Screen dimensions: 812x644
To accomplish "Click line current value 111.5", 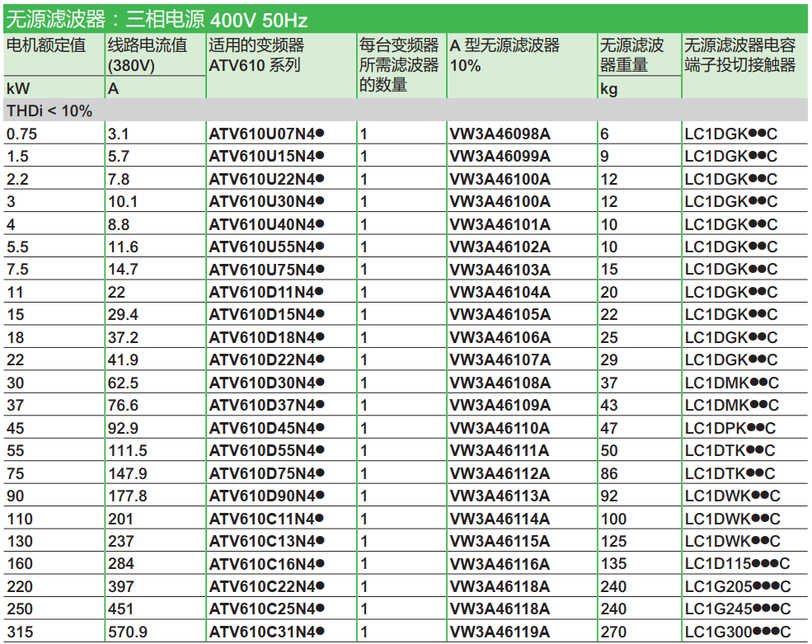I will point(128,450).
